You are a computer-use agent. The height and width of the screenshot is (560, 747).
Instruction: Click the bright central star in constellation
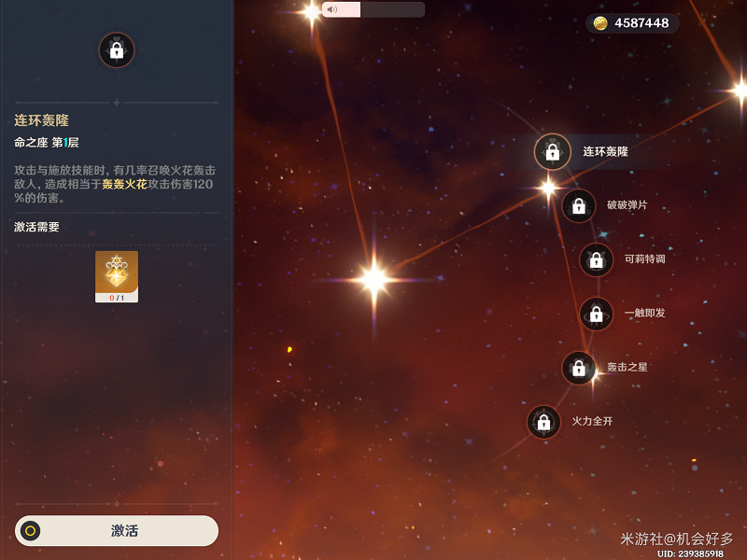pos(374,279)
